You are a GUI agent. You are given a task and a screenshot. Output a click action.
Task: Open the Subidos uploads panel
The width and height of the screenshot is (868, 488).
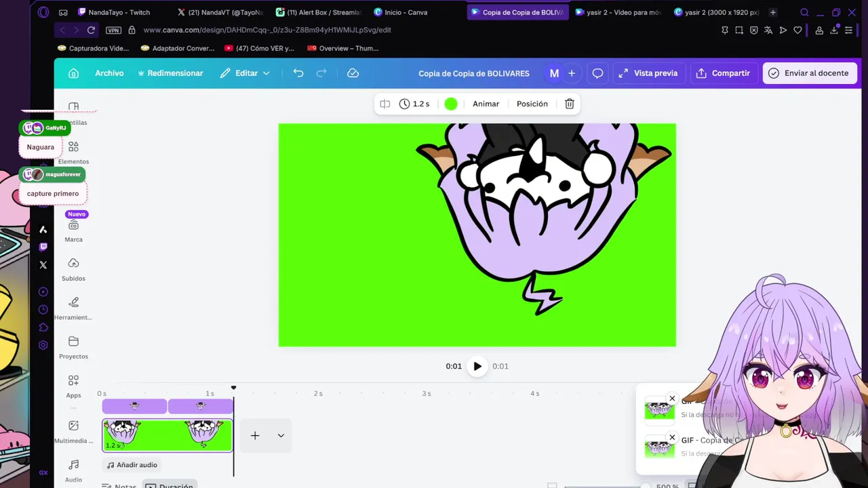(73, 269)
